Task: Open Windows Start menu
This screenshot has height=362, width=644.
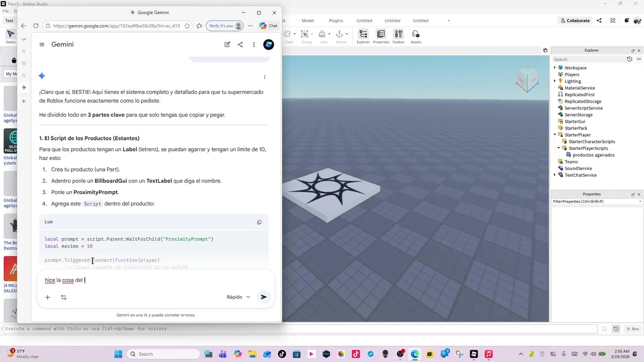Action: pyautogui.click(x=118, y=354)
